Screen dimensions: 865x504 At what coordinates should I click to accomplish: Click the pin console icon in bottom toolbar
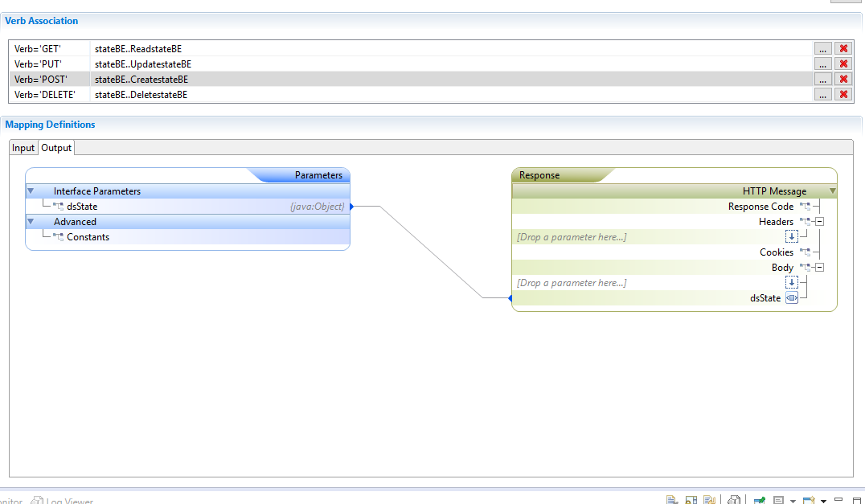[x=759, y=500]
